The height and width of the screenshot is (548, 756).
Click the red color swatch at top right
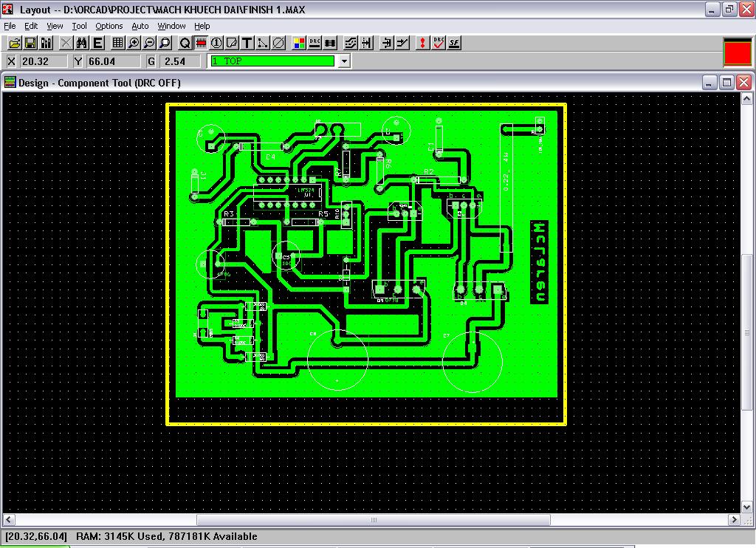click(x=738, y=52)
